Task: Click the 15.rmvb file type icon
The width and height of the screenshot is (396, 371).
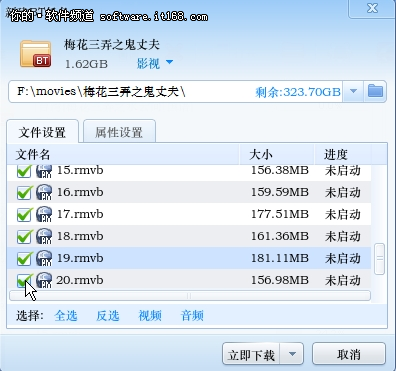Action: click(44, 171)
